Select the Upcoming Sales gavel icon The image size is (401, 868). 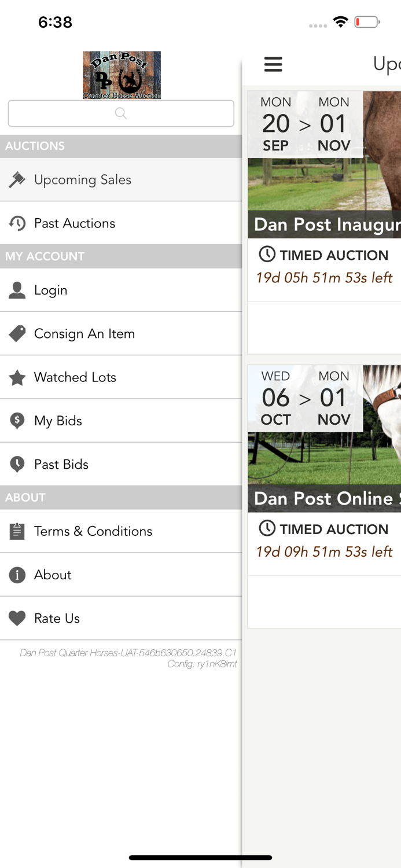tap(17, 180)
